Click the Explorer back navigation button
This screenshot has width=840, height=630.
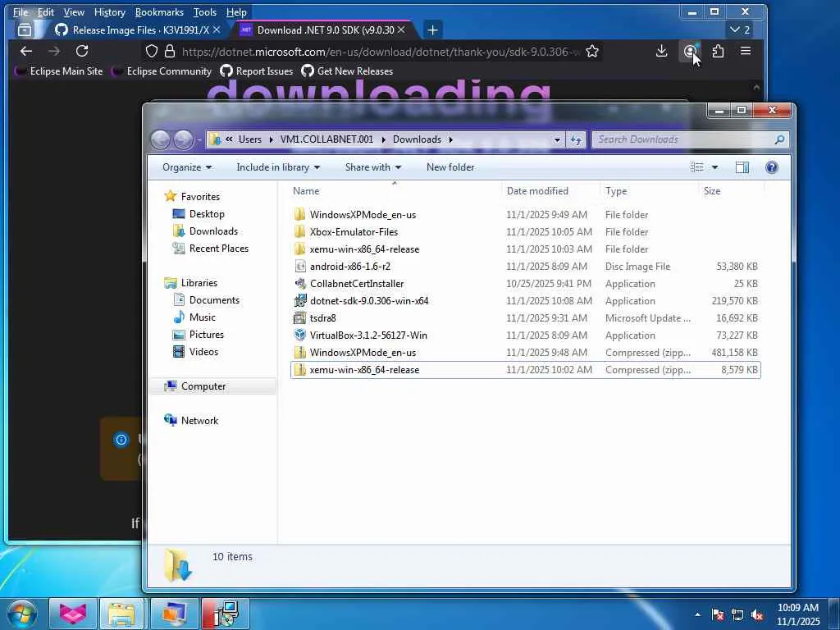[x=161, y=139]
